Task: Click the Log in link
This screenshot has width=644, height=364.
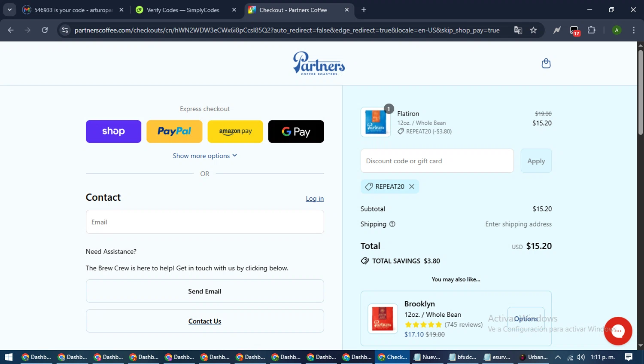Action: coord(315,199)
